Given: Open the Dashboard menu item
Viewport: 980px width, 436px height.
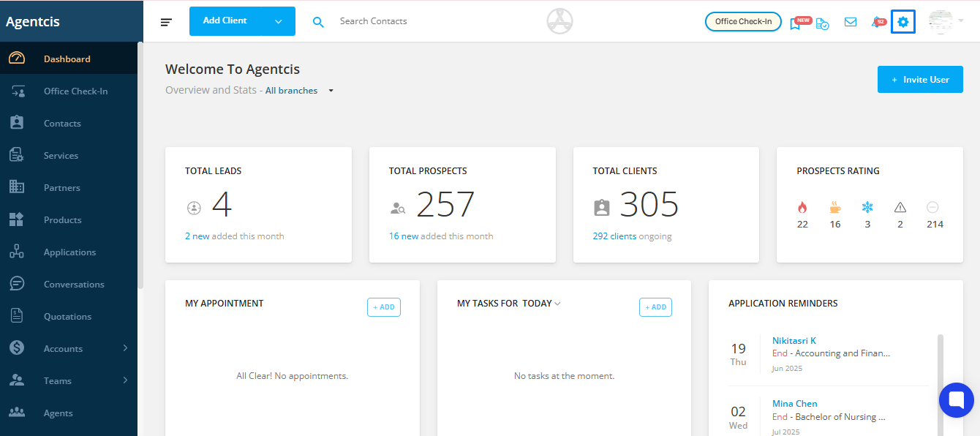Looking at the screenshot, I should click(x=69, y=59).
